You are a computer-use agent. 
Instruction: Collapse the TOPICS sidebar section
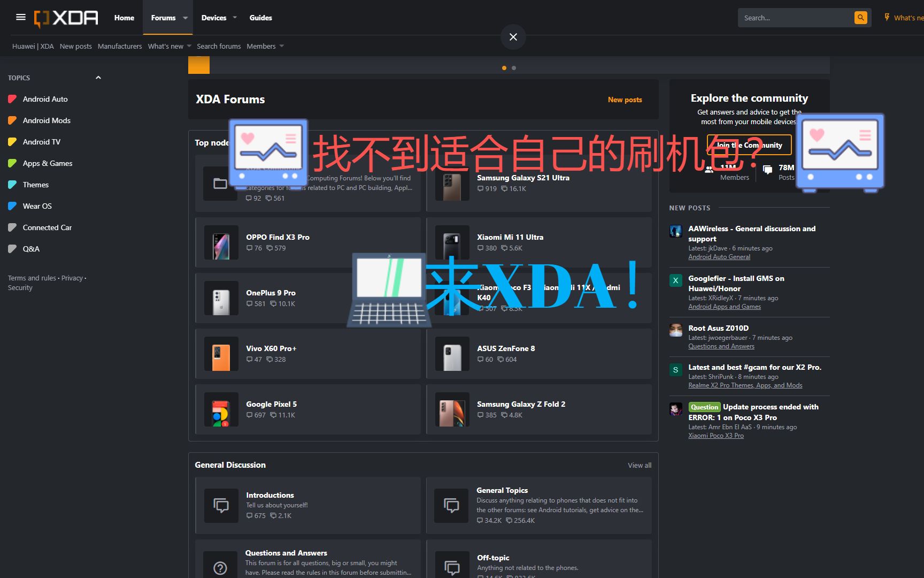point(98,78)
